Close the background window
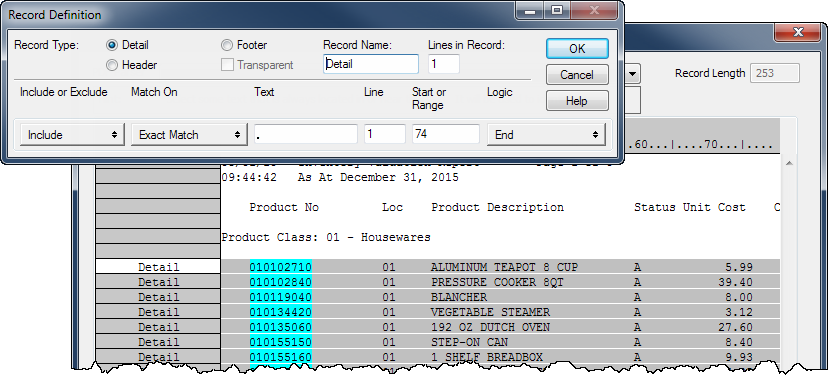Viewport: 828px width, 378px height. point(797,32)
